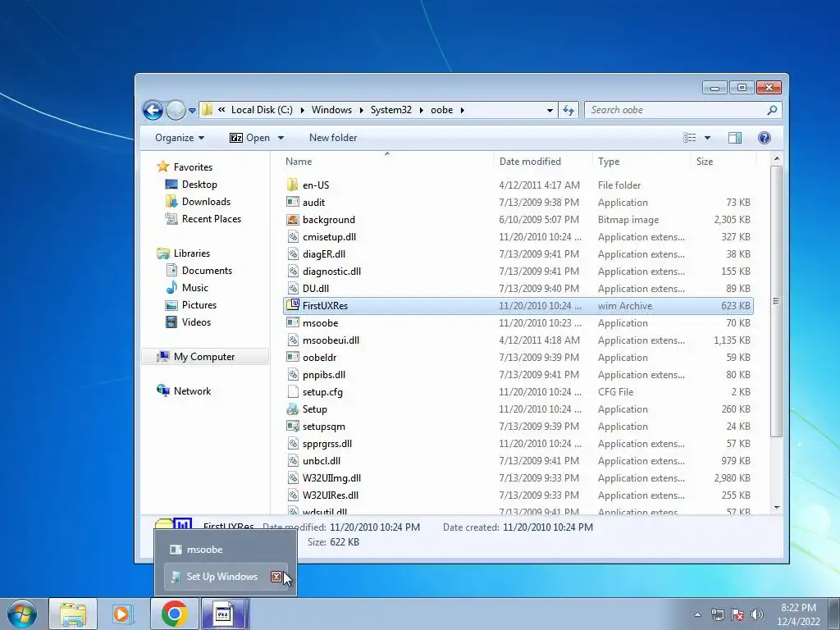Select the W32UIImg.dll file name
The width and height of the screenshot is (840, 630).
point(331,478)
